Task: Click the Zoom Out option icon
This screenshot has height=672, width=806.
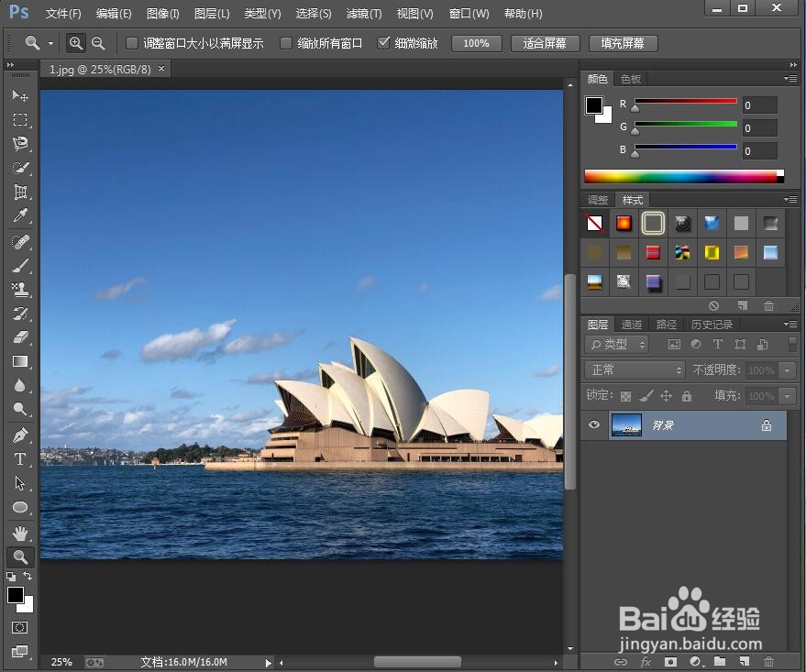Action: [x=98, y=43]
